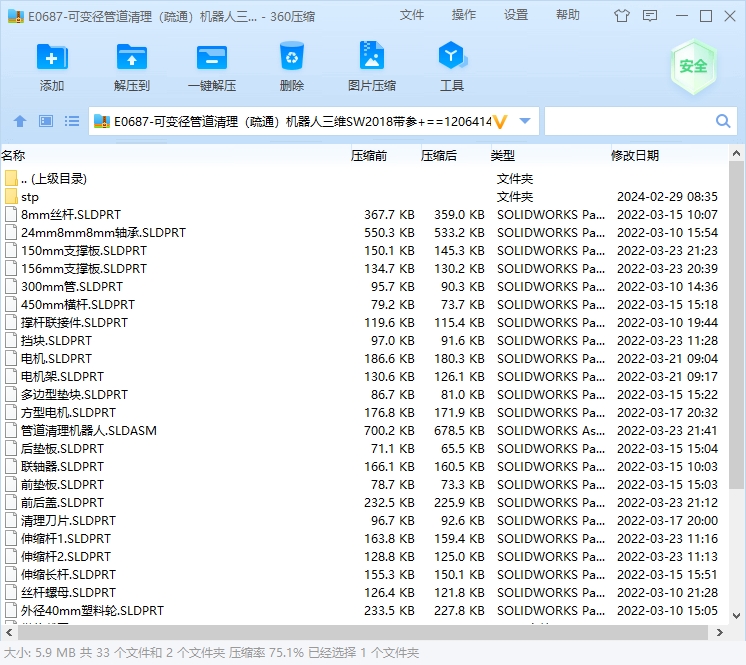The image size is (746, 665).
Task: Click file icon of 管道清理机器人.SLDASM
Action: tap(10, 430)
